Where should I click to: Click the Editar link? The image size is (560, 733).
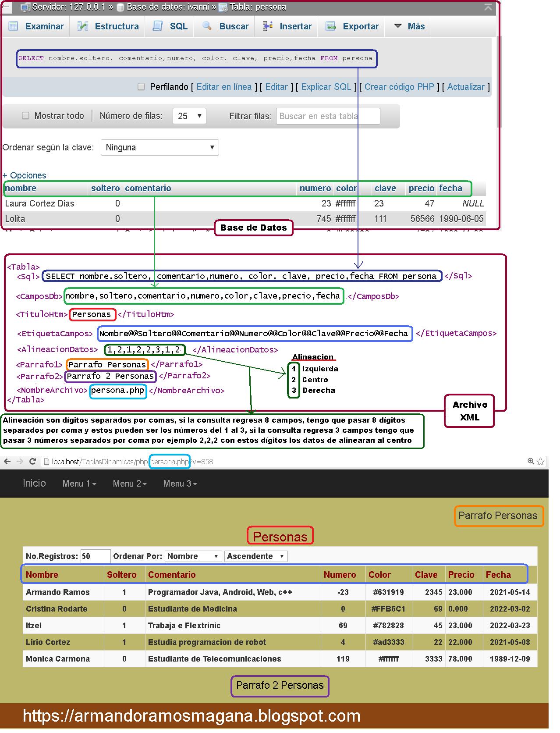[276, 87]
